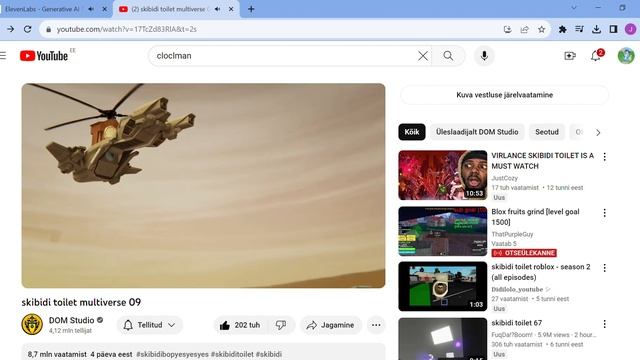Click Kuva vestluse järelvaatamine button

tap(504, 95)
